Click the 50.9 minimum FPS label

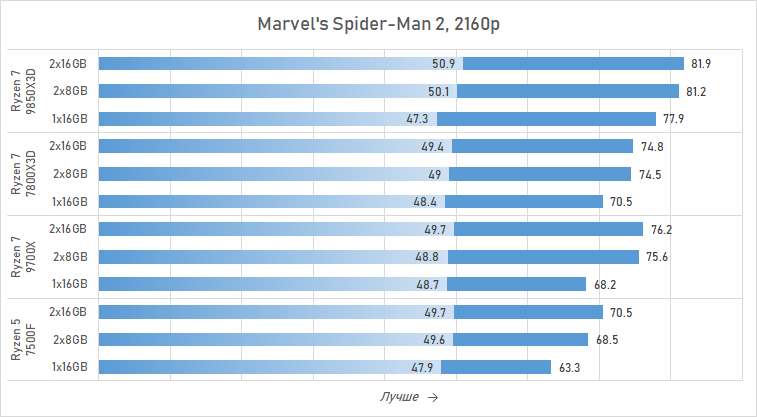[444, 64]
